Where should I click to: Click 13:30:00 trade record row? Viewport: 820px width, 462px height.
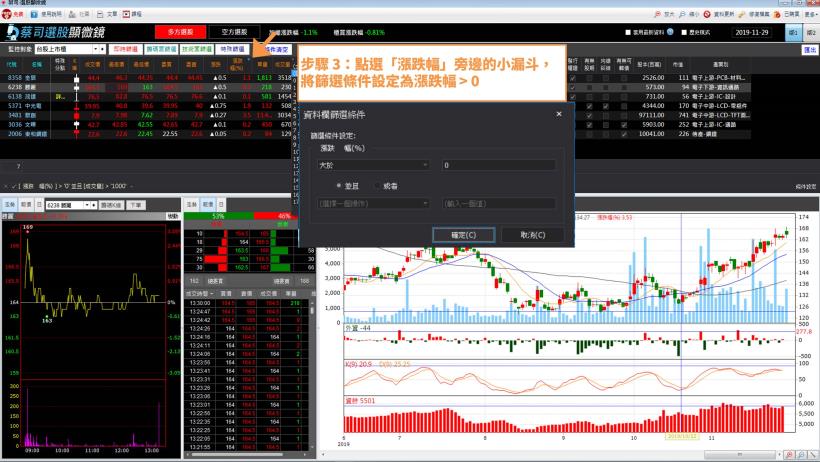(x=246, y=303)
